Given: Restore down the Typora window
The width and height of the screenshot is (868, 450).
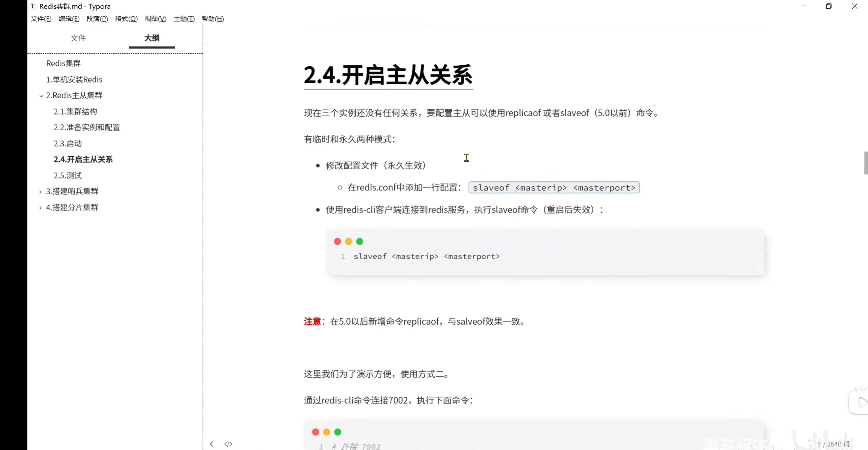Looking at the screenshot, I should tap(829, 6).
